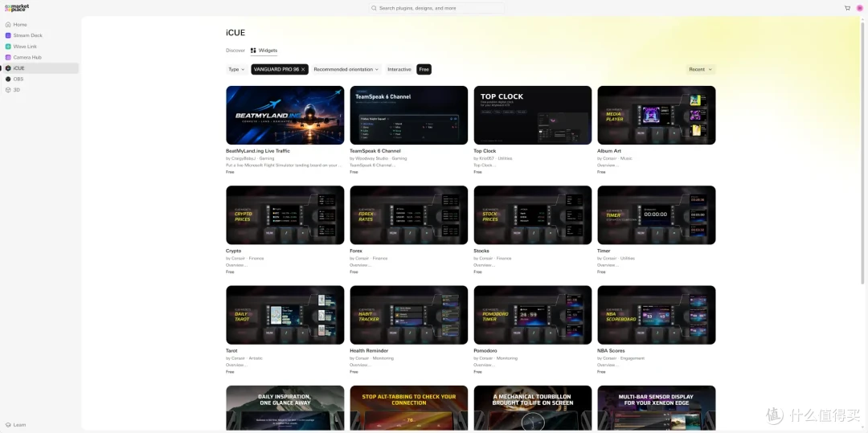Select Wave Link label in sidebar
This screenshot has height=433, width=868.
point(25,47)
